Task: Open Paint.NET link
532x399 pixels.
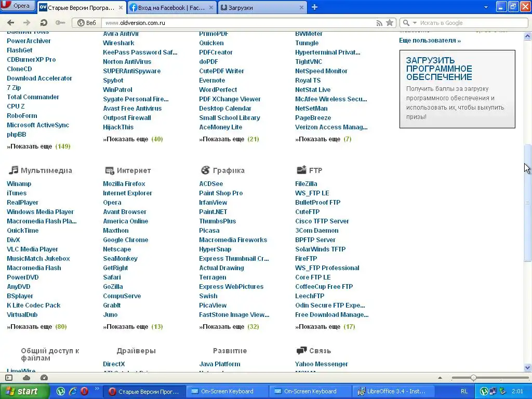Action: pyautogui.click(x=213, y=212)
